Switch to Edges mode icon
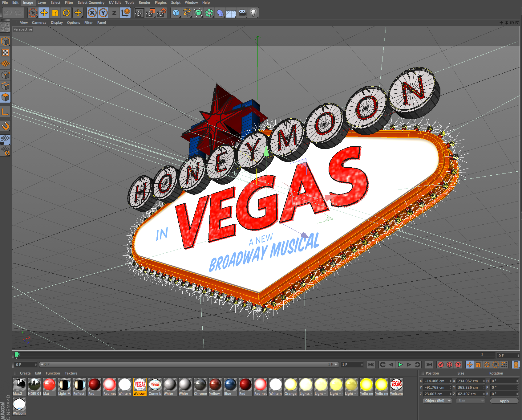 click(5, 86)
